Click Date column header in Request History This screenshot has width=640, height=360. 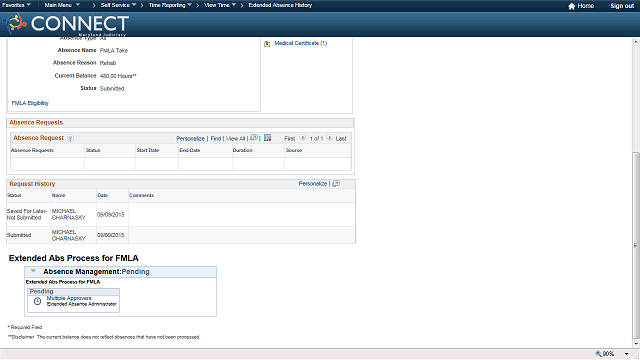click(x=102, y=195)
